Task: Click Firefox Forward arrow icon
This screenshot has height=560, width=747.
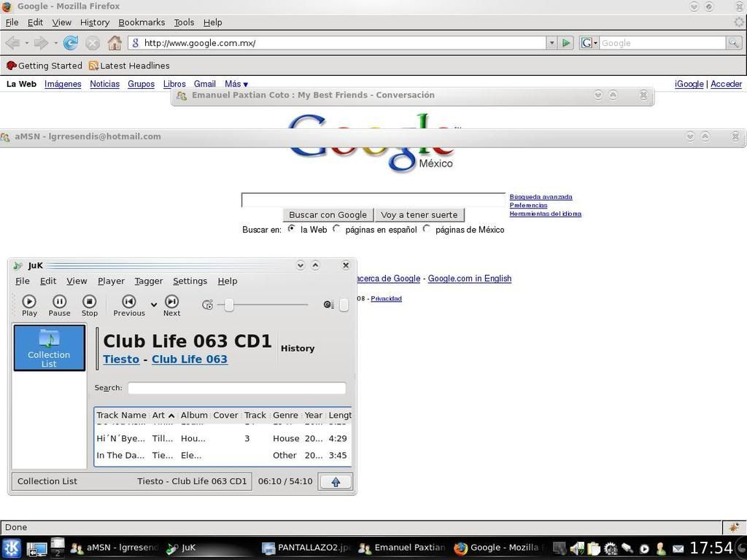Action: (x=42, y=43)
